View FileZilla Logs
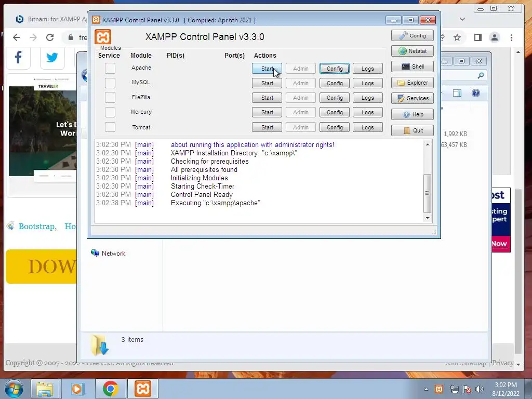Image resolution: width=532 pixels, height=399 pixels. (x=367, y=98)
